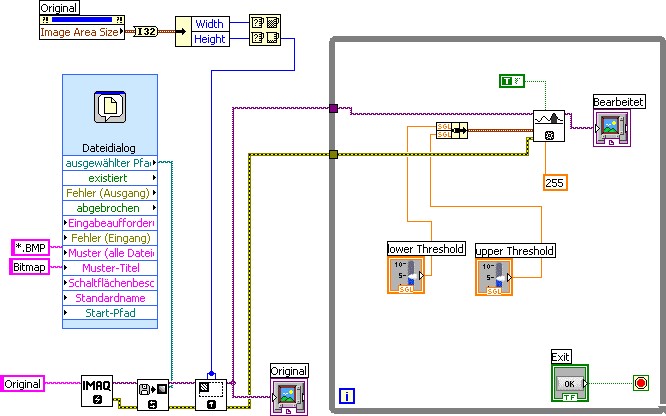Click the Original label above the bottom image display

click(x=289, y=371)
